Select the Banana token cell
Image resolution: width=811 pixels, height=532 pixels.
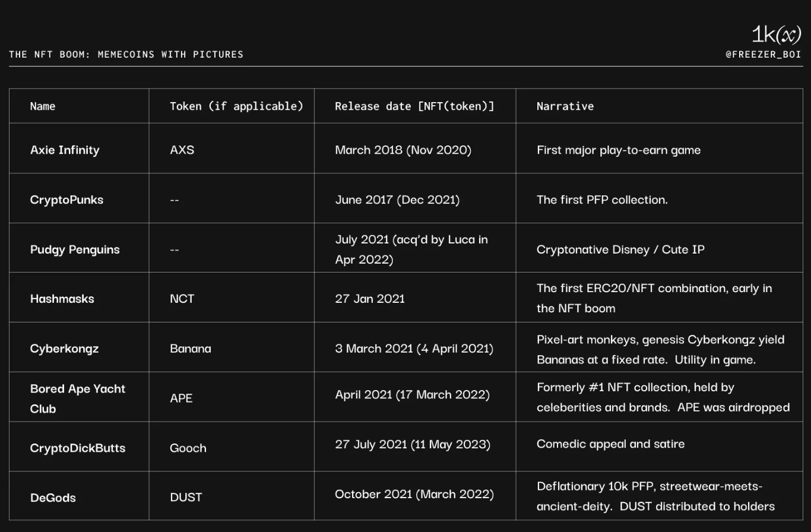(190, 349)
